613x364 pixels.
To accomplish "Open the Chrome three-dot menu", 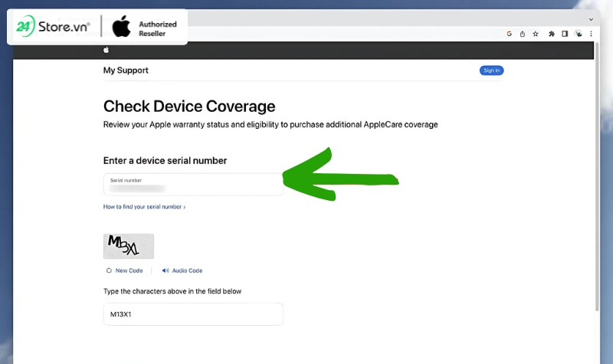I will coord(591,34).
